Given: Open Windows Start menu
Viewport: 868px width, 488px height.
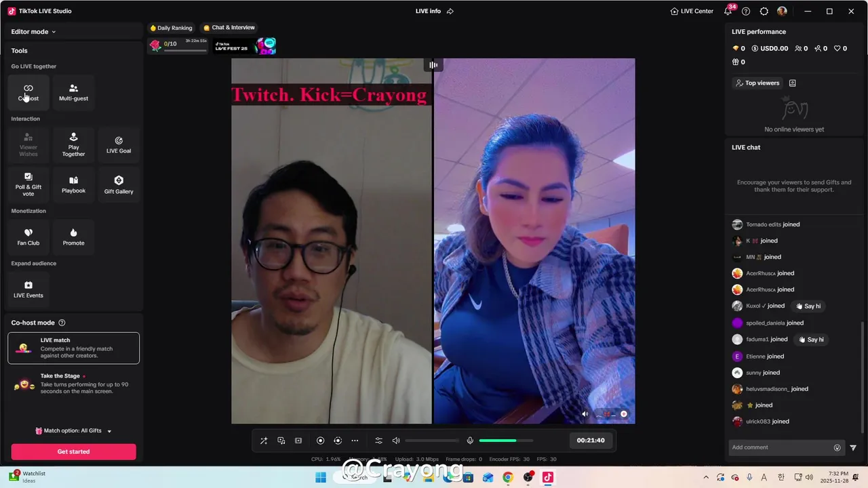Looking at the screenshot, I should pos(321,477).
